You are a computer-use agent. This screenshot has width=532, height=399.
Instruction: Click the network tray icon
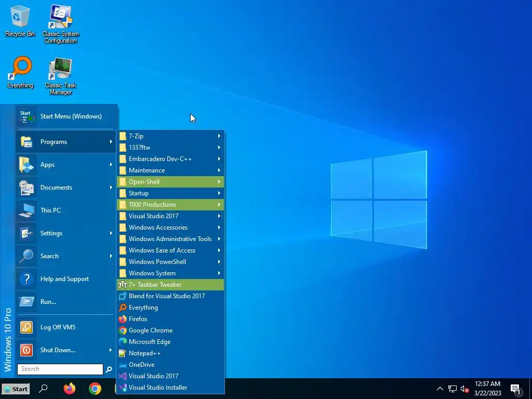pyautogui.click(x=453, y=389)
